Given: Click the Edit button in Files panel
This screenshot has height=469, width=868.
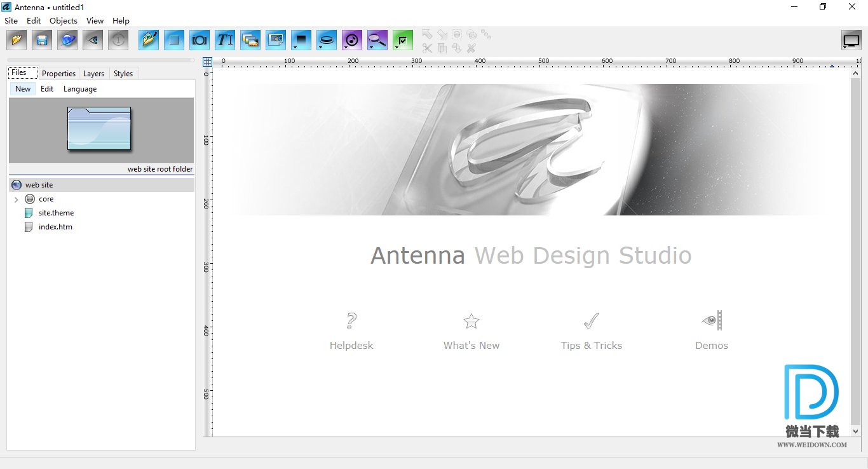Looking at the screenshot, I should click(x=47, y=89).
